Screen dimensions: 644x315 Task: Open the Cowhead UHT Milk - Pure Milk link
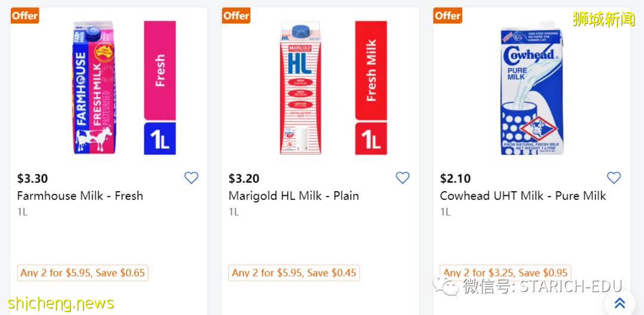[x=522, y=196]
